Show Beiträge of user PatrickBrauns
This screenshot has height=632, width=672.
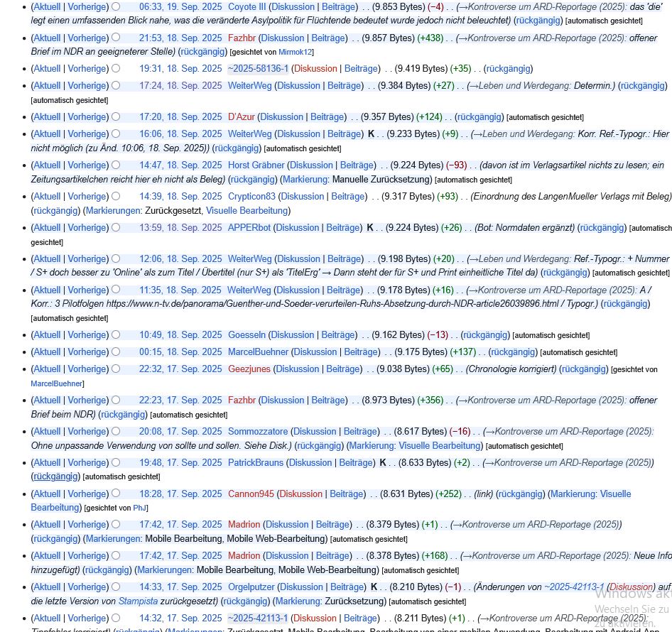[x=356, y=463]
